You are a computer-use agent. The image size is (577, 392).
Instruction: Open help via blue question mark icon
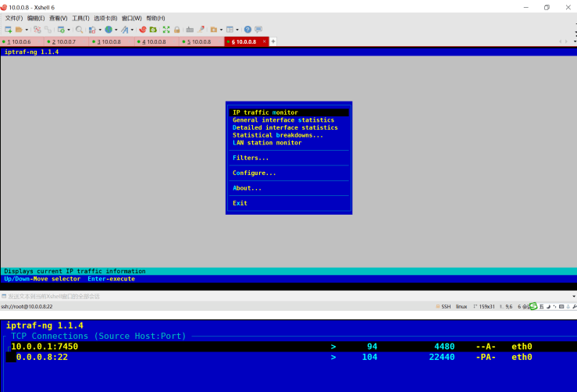pyautogui.click(x=248, y=30)
